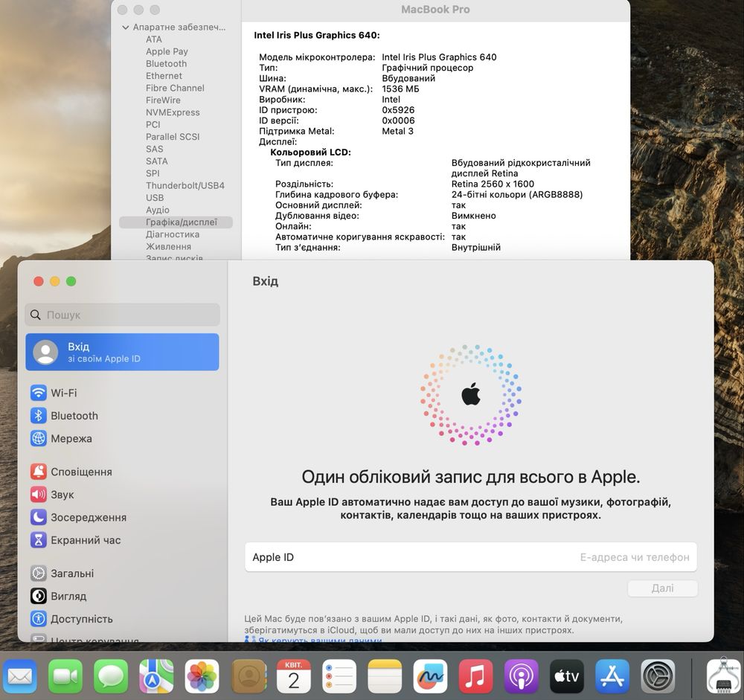Click the account avatar next to Вхід

(45, 352)
